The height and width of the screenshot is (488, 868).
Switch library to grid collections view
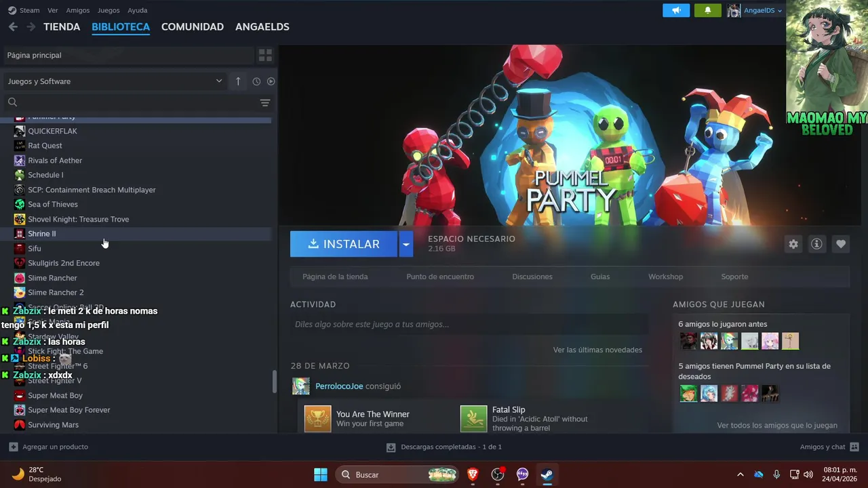pos(265,55)
